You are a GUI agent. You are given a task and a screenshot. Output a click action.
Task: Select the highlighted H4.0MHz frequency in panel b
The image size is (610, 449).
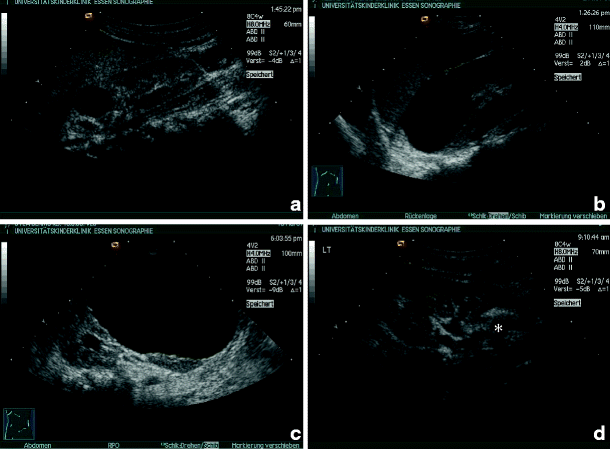point(566,27)
